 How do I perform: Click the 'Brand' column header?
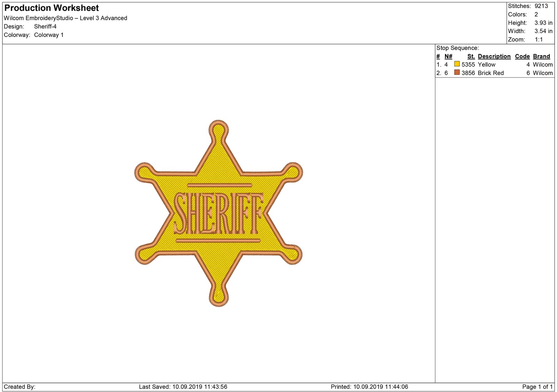(541, 56)
